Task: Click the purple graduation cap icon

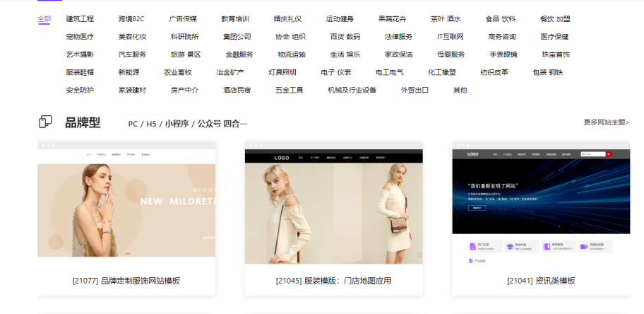Action: pos(509,247)
